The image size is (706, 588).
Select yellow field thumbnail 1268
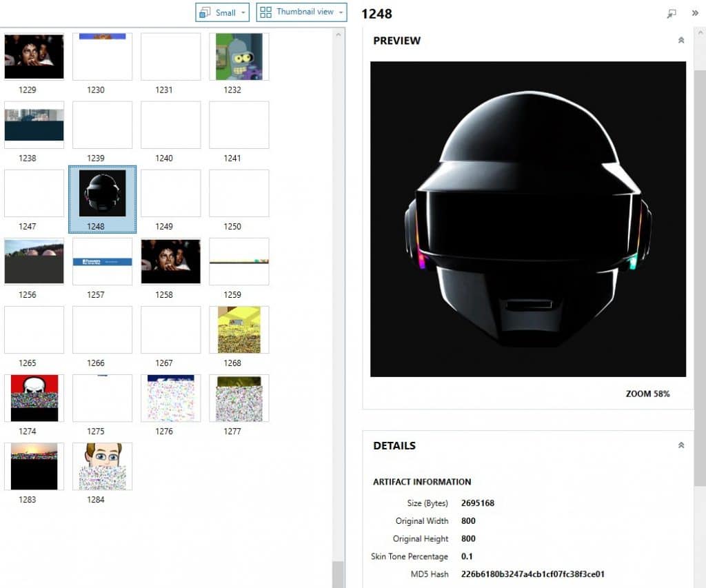[x=239, y=330]
